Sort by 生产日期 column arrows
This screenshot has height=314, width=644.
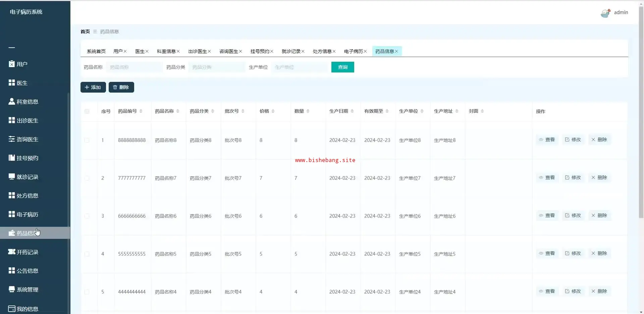(x=352, y=111)
